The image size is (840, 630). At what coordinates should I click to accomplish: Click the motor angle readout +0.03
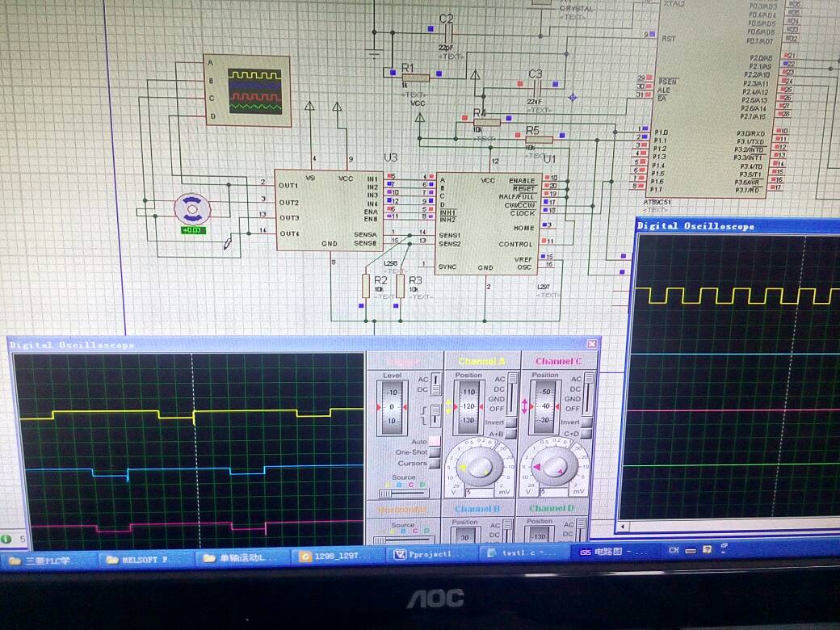tap(192, 230)
